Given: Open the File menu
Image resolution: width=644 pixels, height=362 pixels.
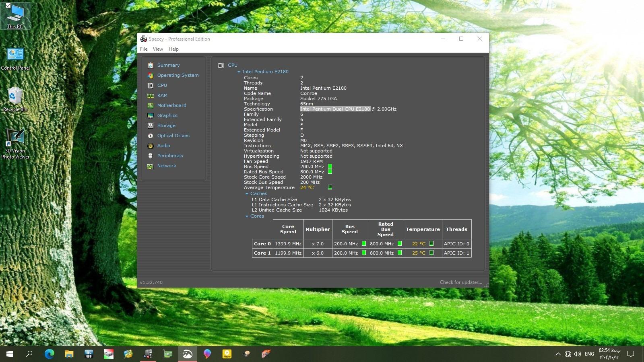Looking at the screenshot, I should pos(144,49).
